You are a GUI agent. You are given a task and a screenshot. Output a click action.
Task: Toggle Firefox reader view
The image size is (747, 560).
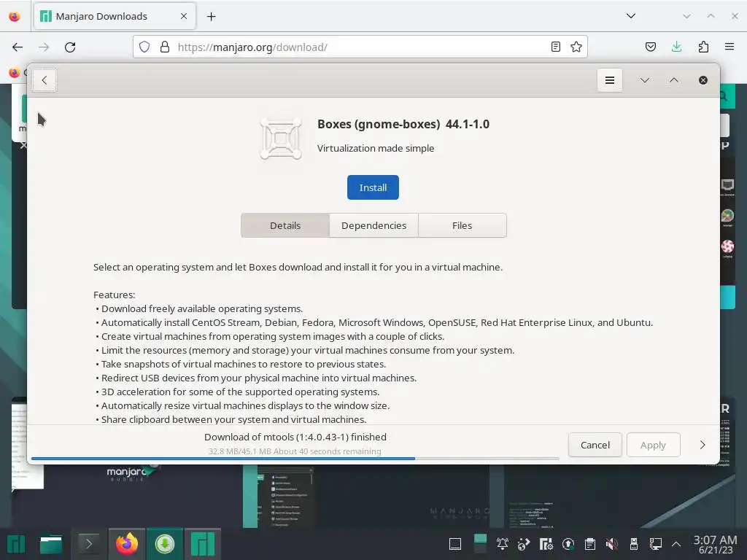(555, 47)
